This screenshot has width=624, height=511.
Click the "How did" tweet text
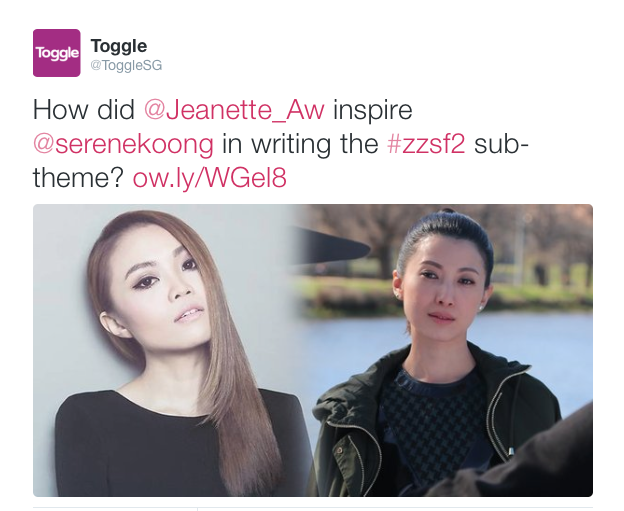point(84,109)
